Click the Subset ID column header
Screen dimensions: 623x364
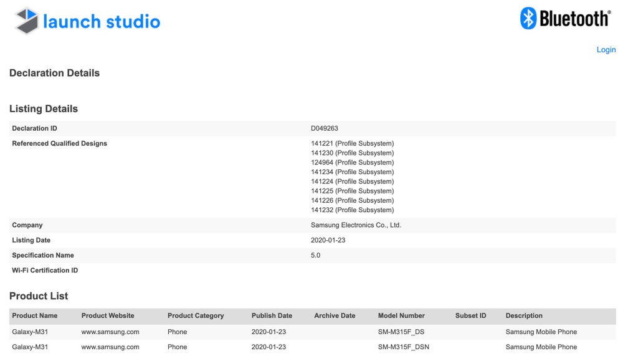[470, 315]
